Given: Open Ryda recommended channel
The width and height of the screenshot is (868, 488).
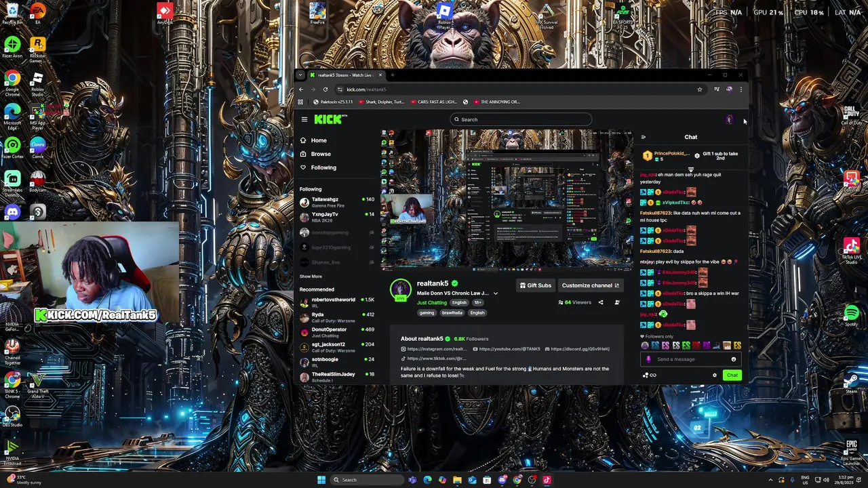Looking at the screenshot, I should tap(338, 317).
